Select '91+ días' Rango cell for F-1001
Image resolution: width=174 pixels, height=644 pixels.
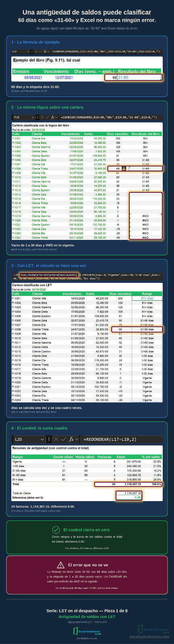(x=147, y=299)
